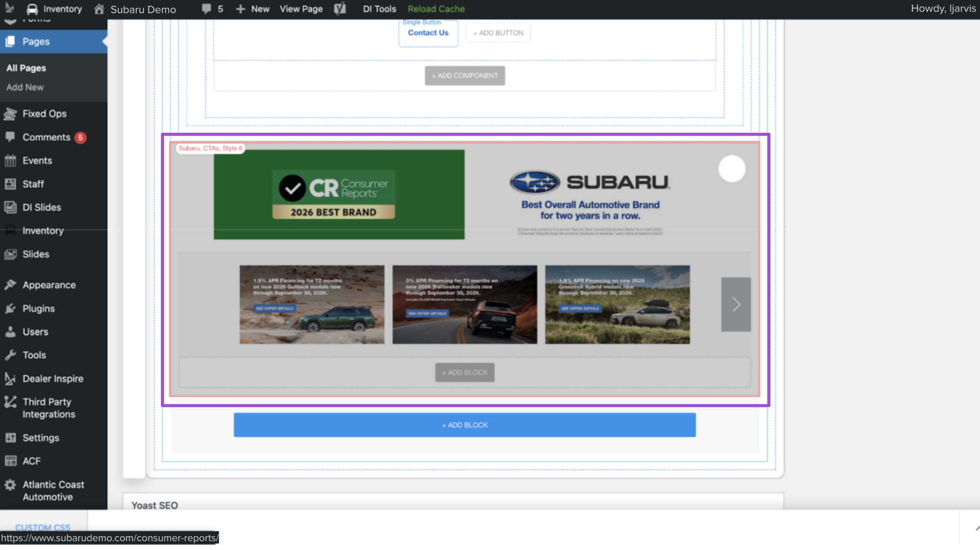Click the Settings sidebar icon
This screenshot has width=980, height=550.
point(10,437)
